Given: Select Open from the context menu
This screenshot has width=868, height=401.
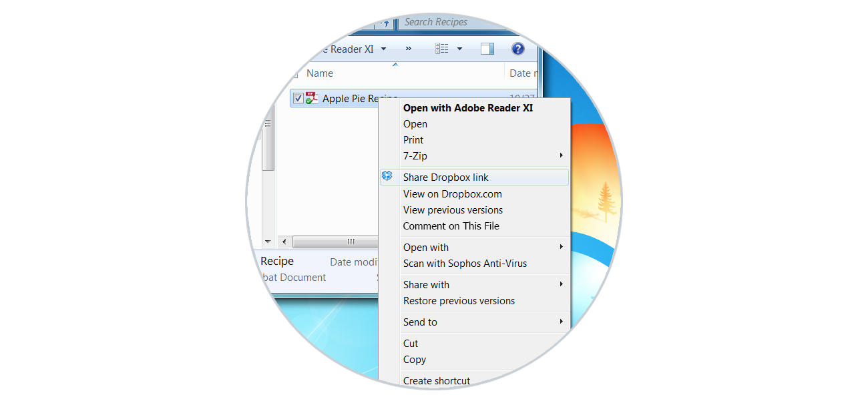Looking at the screenshot, I should click(415, 124).
